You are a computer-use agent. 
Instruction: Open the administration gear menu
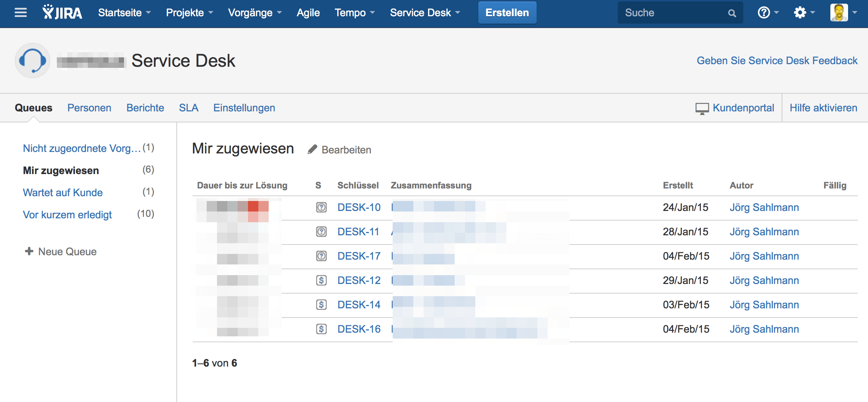[800, 13]
